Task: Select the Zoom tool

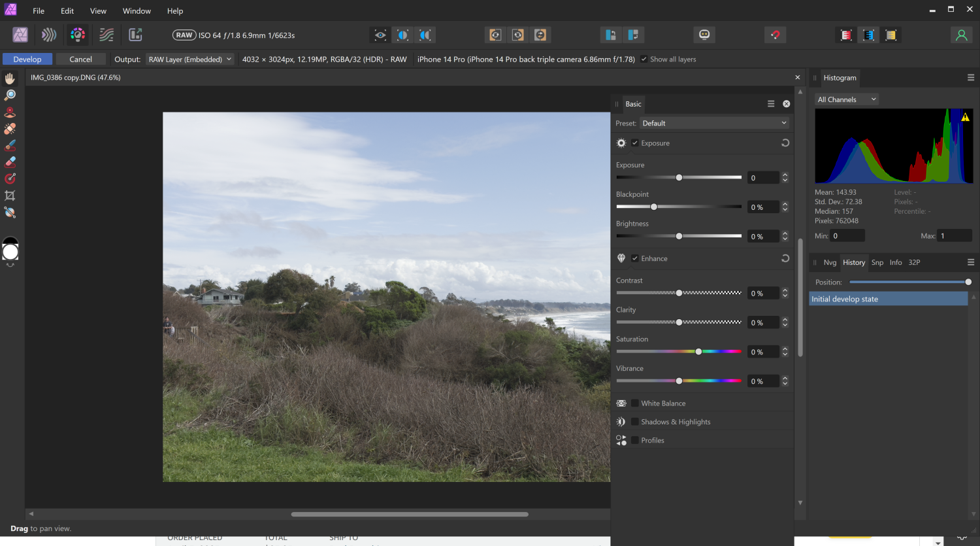Action: click(10, 94)
